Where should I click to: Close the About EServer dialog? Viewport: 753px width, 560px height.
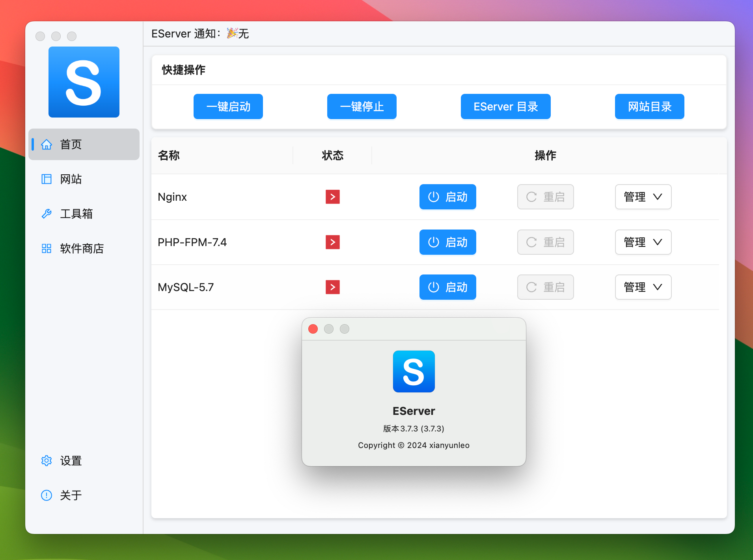coord(313,329)
